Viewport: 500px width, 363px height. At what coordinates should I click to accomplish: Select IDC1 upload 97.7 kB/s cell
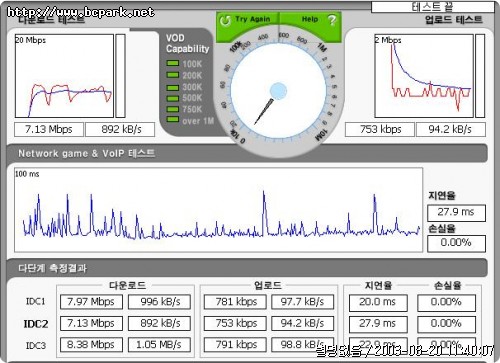tap(303, 302)
